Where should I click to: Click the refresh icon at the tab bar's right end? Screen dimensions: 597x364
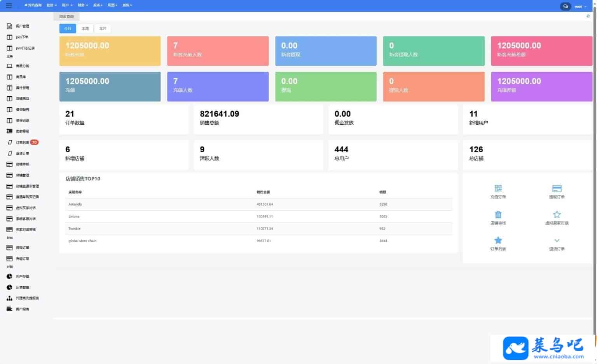pyautogui.click(x=588, y=16)
